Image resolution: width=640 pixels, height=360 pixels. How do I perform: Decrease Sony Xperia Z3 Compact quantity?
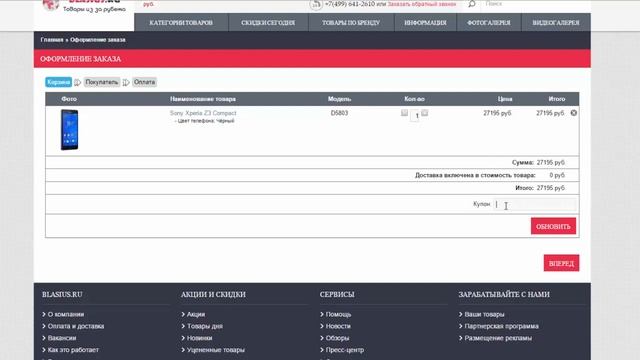(404, 113)
